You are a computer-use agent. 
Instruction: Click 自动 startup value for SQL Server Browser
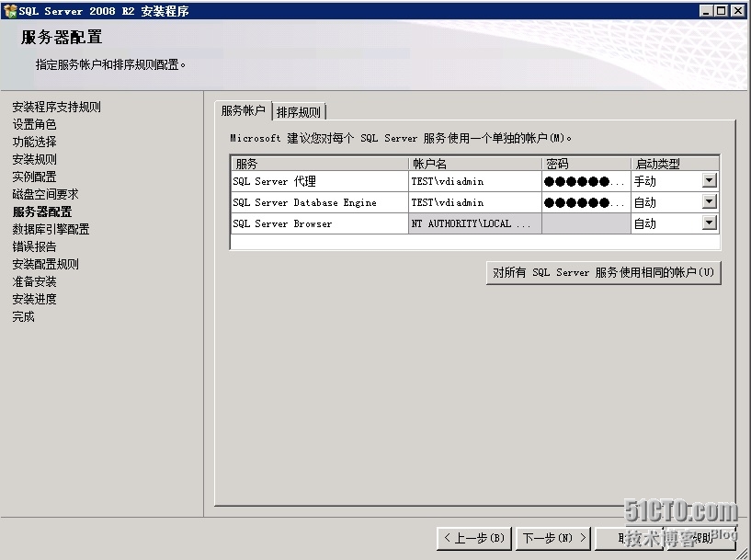coord(645,223)
